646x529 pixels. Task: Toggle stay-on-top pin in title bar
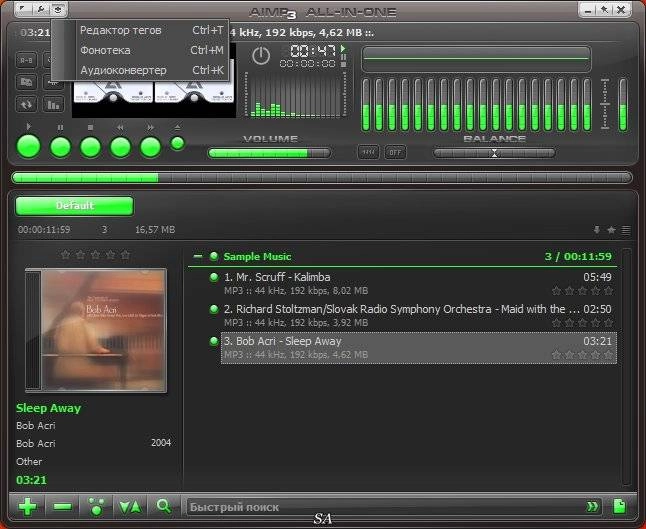(x=604, y=9)
